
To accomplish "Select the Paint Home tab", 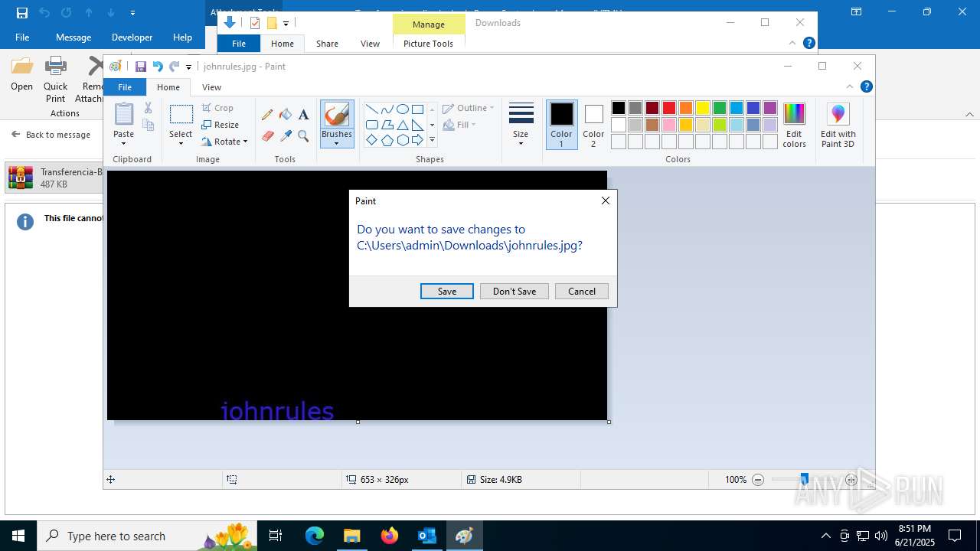I will 168,87.
